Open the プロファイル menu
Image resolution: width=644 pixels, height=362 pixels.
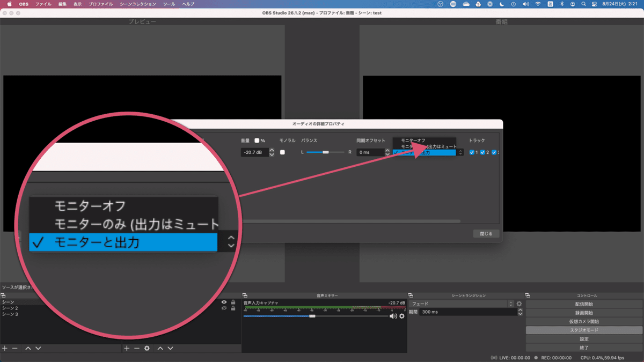[101, 4]
